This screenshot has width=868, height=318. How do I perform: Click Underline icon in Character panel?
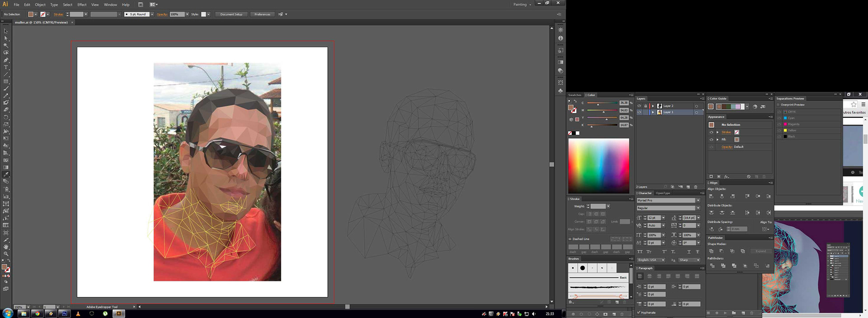(689, 252)
